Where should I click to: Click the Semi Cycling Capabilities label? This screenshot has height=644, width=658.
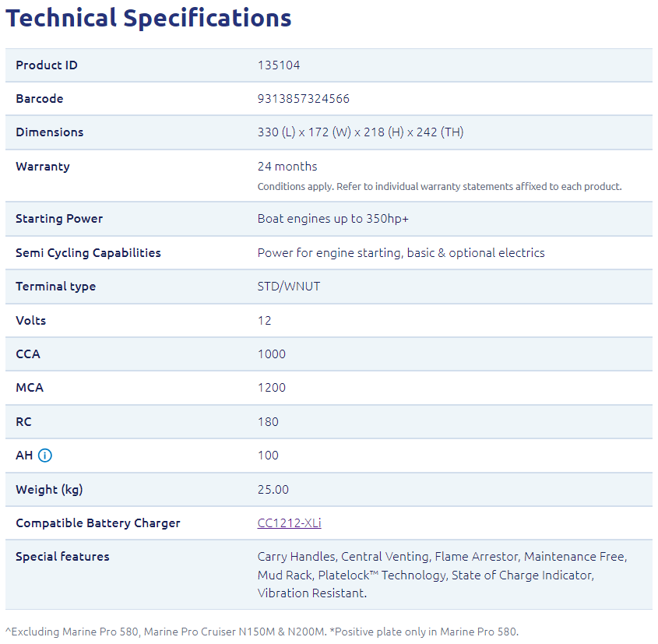point(88,253)
